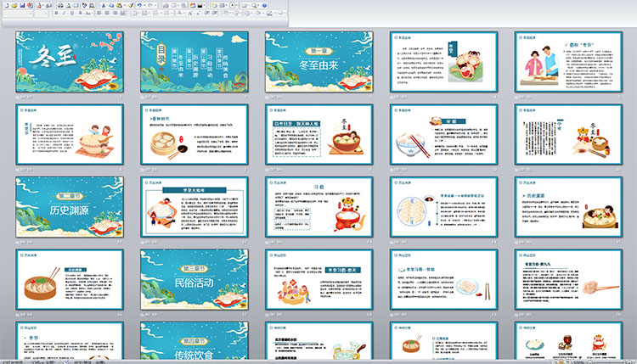The image size is (637, 364).
Task: Click the Change Case Aa icon
Action: click(x=87, y=14)
